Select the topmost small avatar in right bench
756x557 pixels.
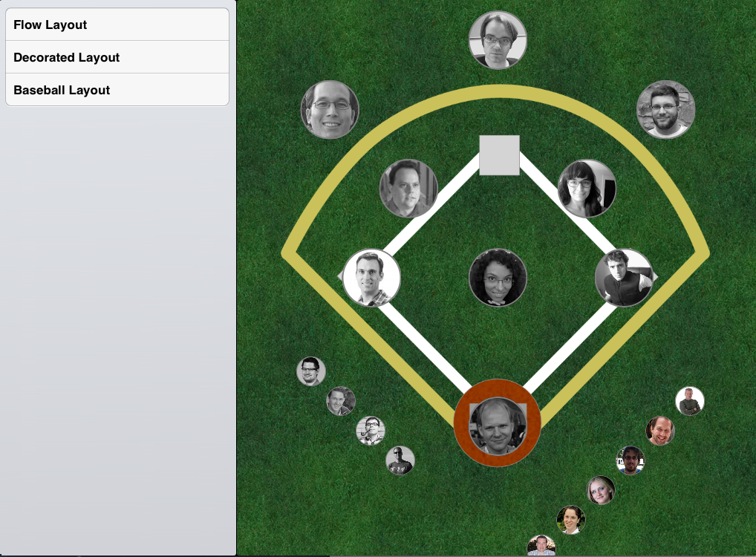689,401
